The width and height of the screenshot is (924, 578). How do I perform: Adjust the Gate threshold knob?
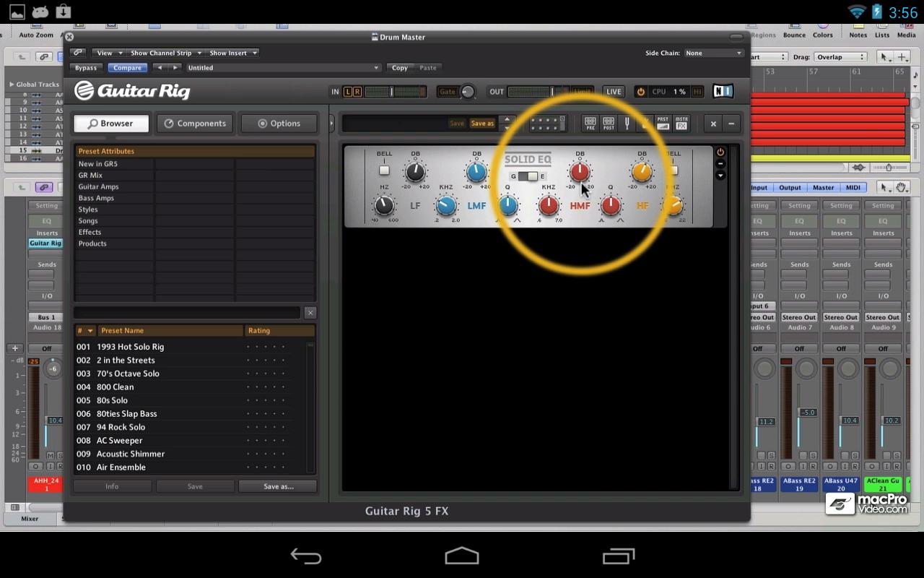(x=468, y=92)
